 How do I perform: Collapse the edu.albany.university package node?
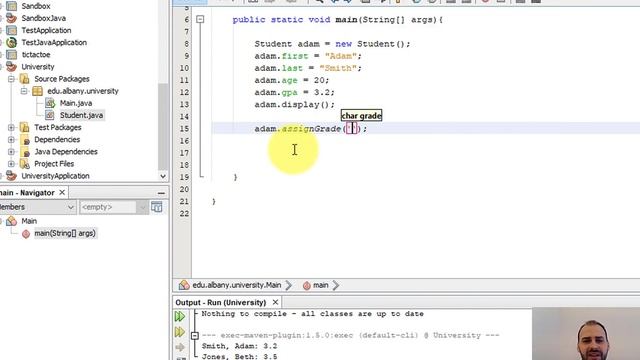click(24, 91)
